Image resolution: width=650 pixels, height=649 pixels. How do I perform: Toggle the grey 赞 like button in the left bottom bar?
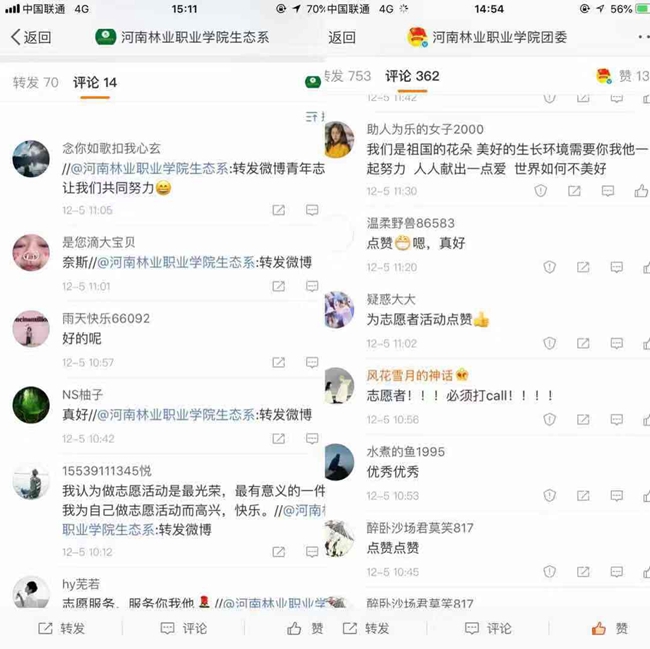pos(305,628)
